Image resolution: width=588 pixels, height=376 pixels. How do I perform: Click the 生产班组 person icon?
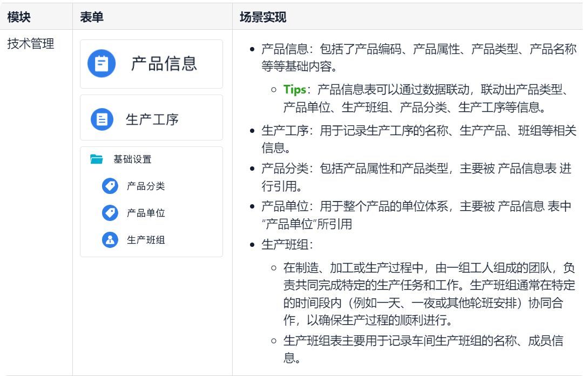click(110, 240)
